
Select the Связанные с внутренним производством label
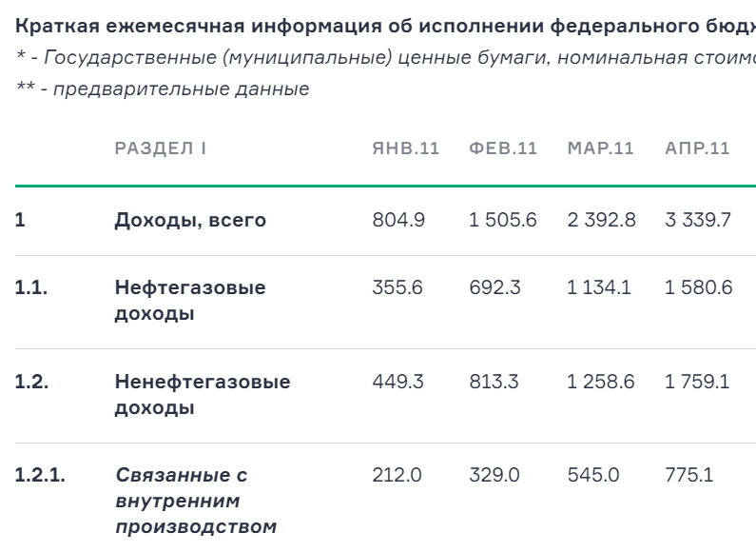196,501
